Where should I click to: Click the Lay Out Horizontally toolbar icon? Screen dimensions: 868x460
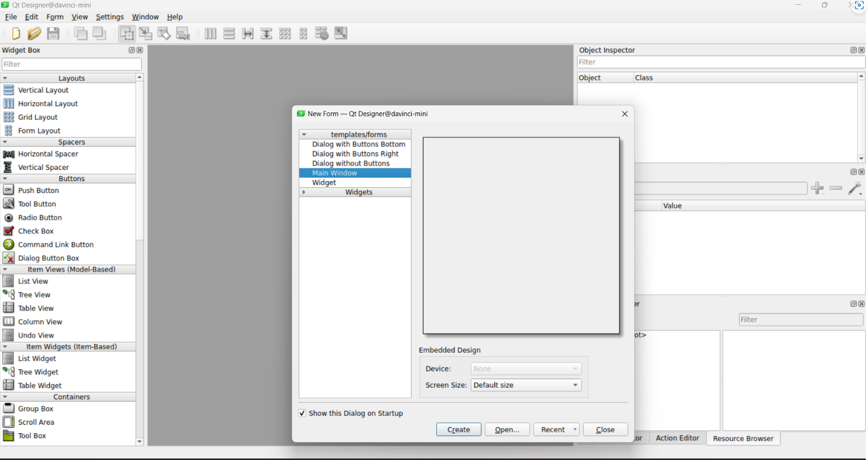210,34
